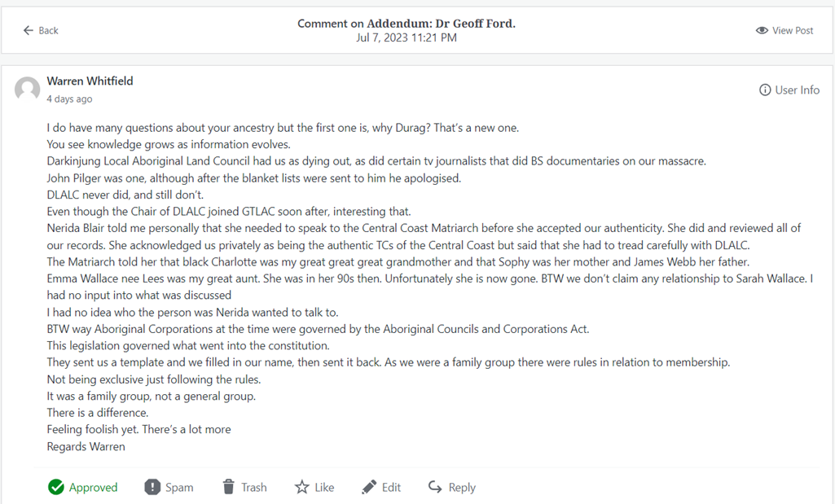Click the Reply arrow icon
The width and height of the screenshot is (835, 504).
click(x=435, y=487)
